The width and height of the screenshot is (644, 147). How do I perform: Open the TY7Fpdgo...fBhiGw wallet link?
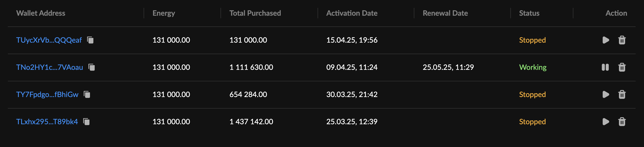tap(47, 94)
